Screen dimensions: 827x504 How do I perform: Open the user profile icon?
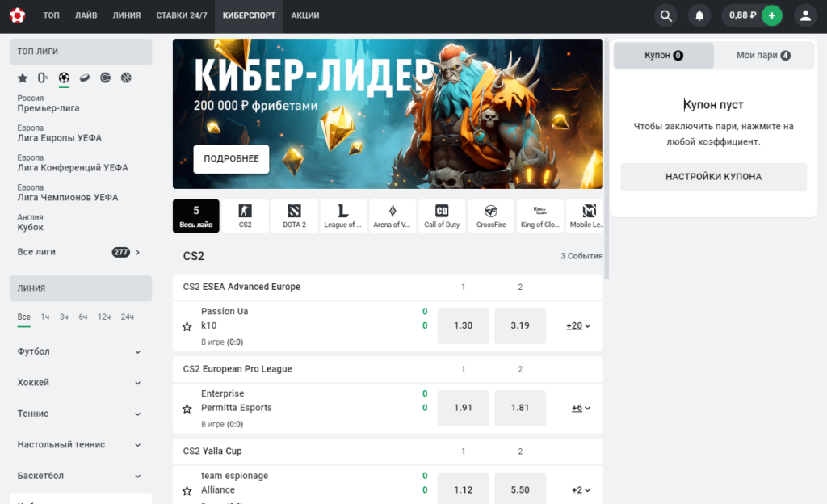coord(805,15)
